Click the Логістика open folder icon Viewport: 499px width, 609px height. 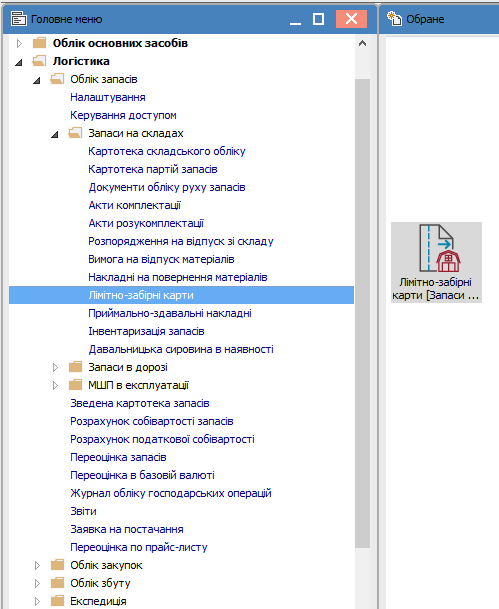[x=39, y=61]
